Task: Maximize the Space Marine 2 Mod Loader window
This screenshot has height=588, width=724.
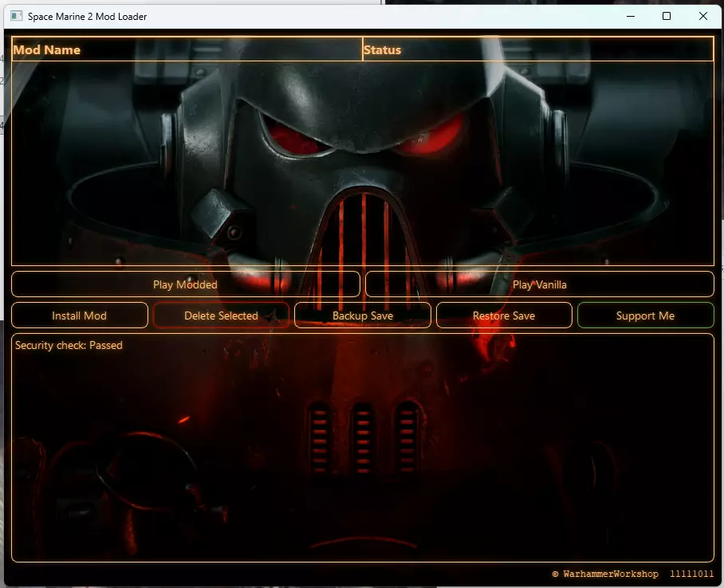Action: (667, 16)
